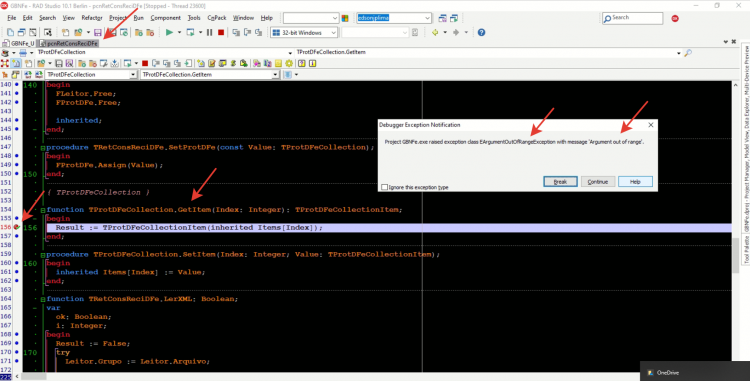Collapse the SetProtDFe procedure fold marker
The width and height of the screenshot is (750, 381).
tap(43, 148)
